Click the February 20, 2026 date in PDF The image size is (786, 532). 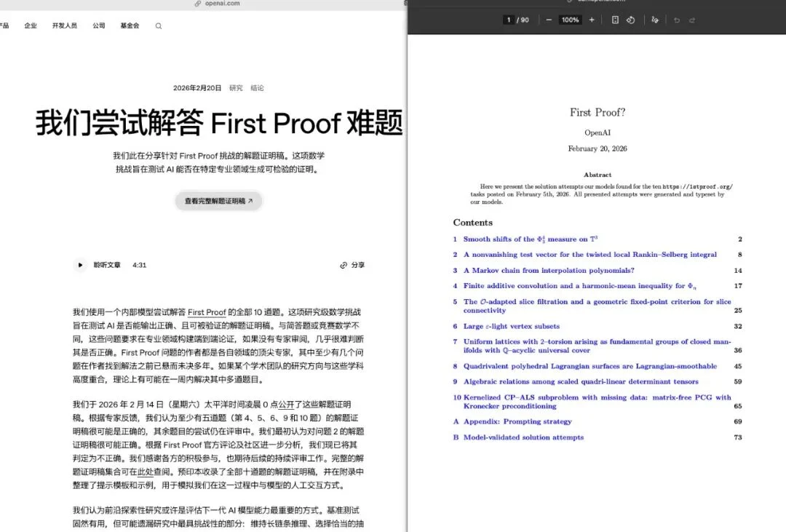click(598, 148)
